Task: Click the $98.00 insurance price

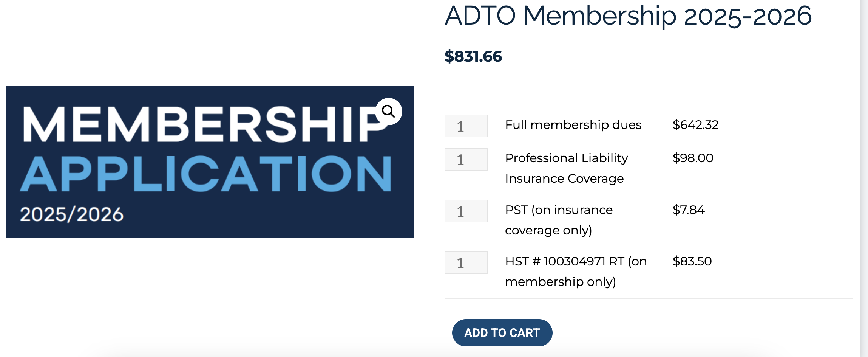Action: 693,158
